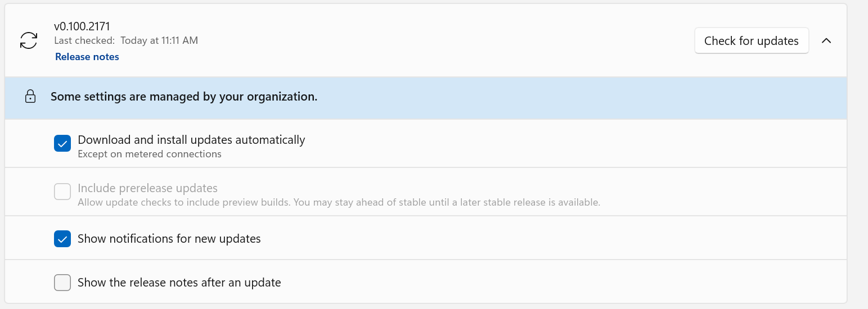The image size is (868, 309).
Task: Click the Except on metered connections subtext
Action: coord(150,154)
